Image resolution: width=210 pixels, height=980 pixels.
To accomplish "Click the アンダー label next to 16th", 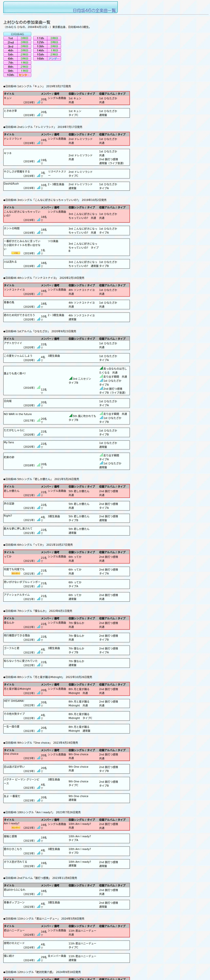I will [54, 59].
